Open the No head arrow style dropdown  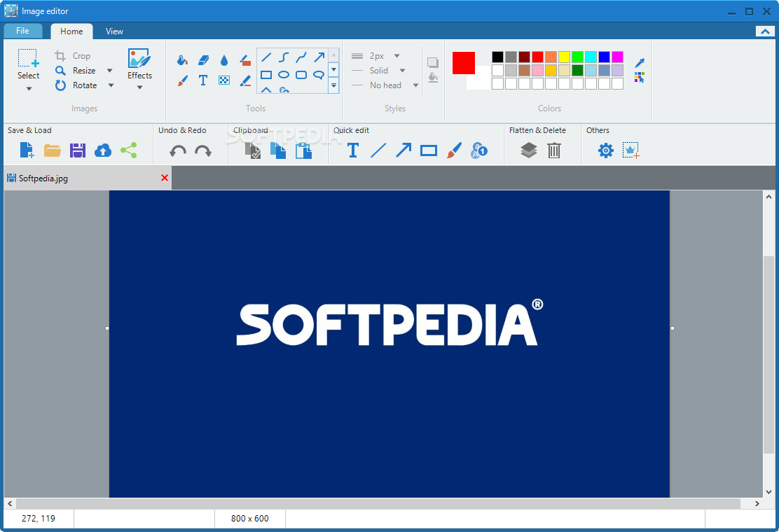(x=415, y=85)
